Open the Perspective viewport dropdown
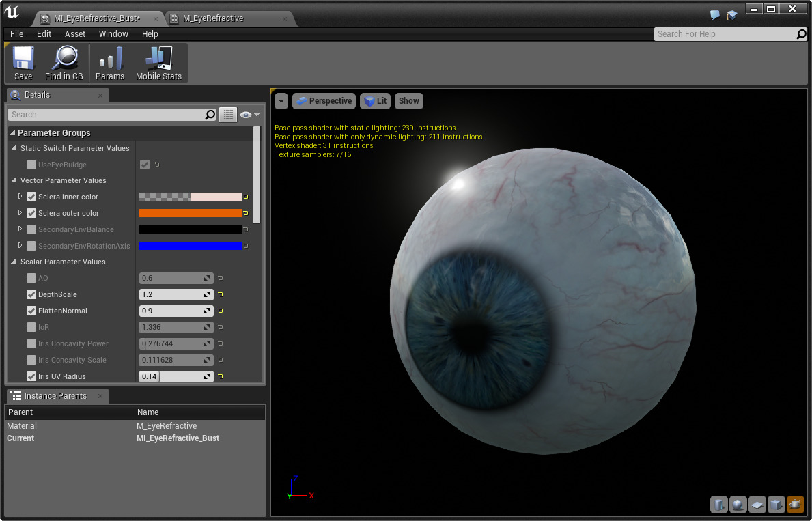This screenshot has height=521, width=812. point(324,100)
